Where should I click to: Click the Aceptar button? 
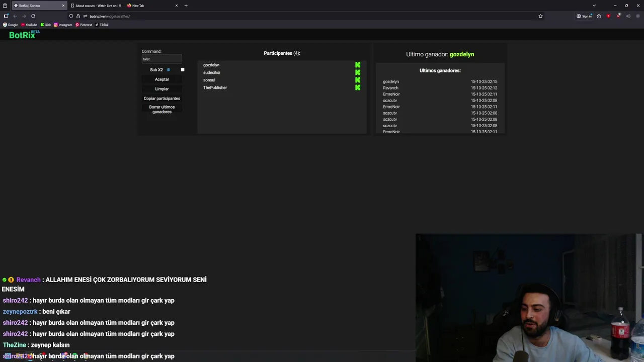coord(162,79)
